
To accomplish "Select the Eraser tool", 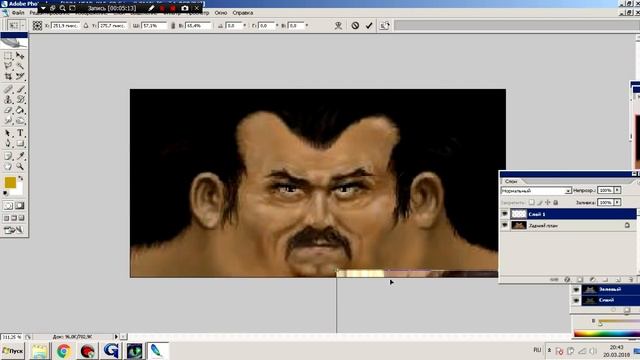I will (8, 110).
